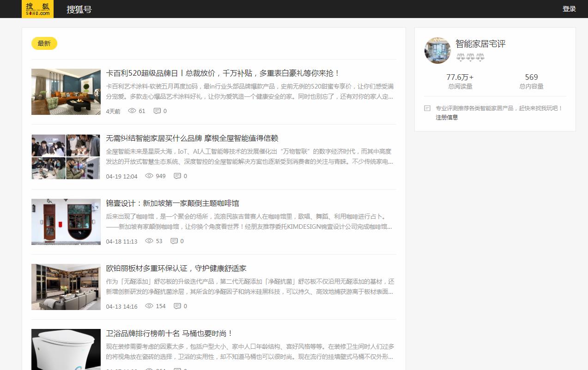Click comment icon on 04-18 11:13 article

174,241
